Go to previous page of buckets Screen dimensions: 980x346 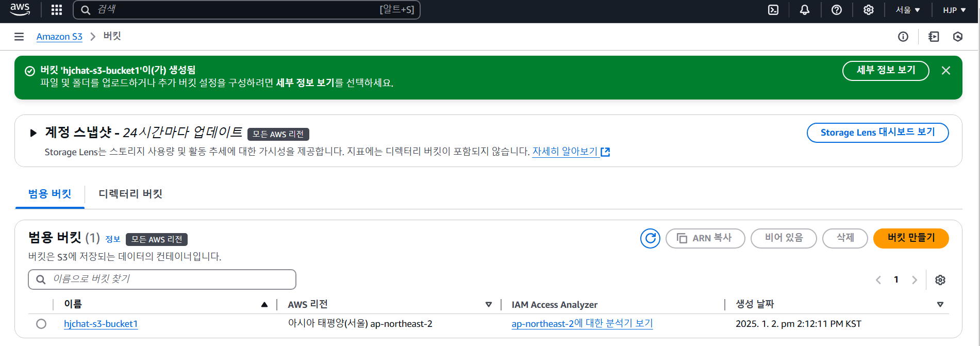pos(878,280)
